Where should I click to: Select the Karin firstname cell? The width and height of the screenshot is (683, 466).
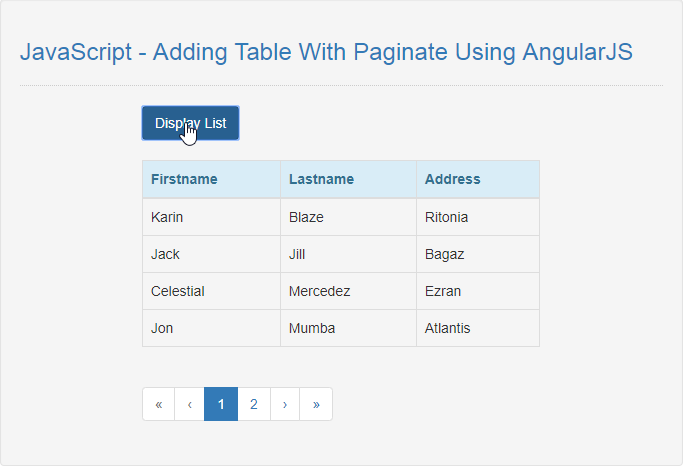[211, 217]
